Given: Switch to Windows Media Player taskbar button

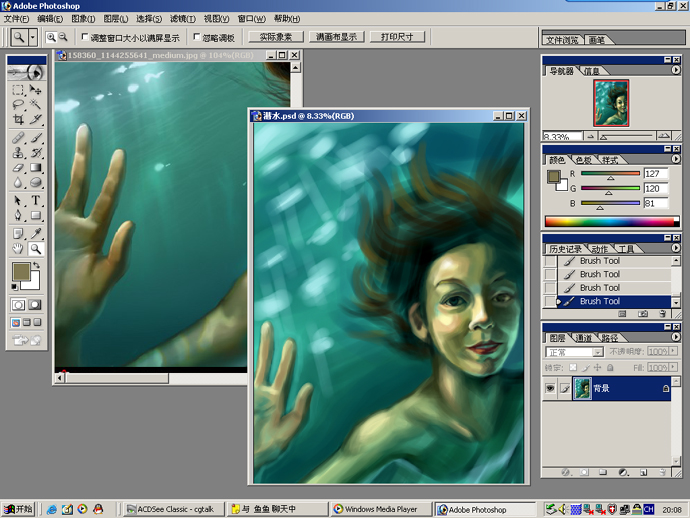Looking at the screenshot, I should point(380,509).
